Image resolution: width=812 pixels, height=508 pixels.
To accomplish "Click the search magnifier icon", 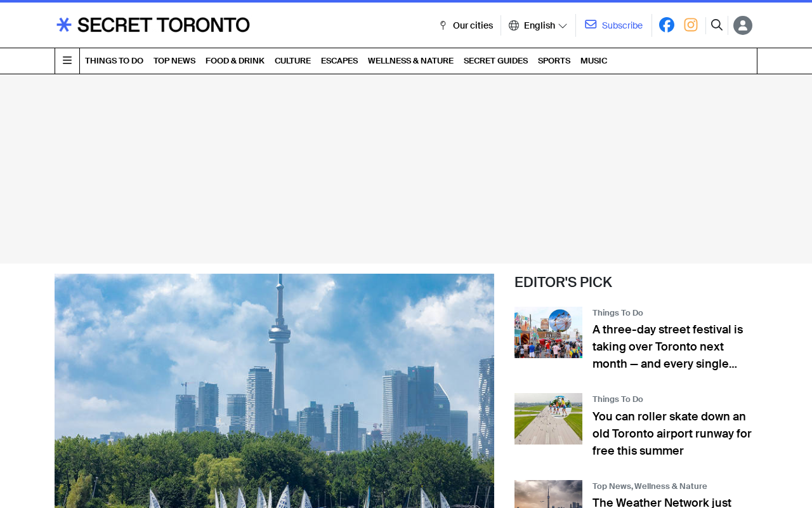I will (x=717, y=25).
